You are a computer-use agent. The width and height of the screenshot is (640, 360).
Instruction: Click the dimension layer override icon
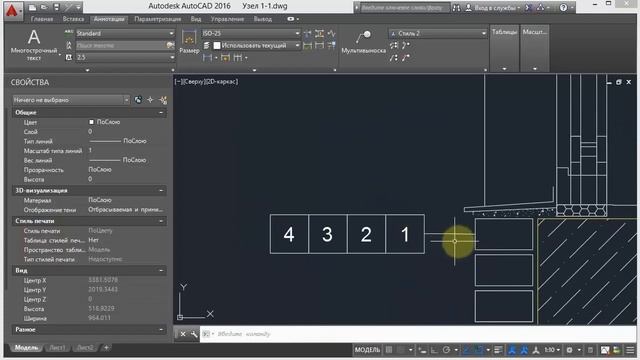pos(207,45)
